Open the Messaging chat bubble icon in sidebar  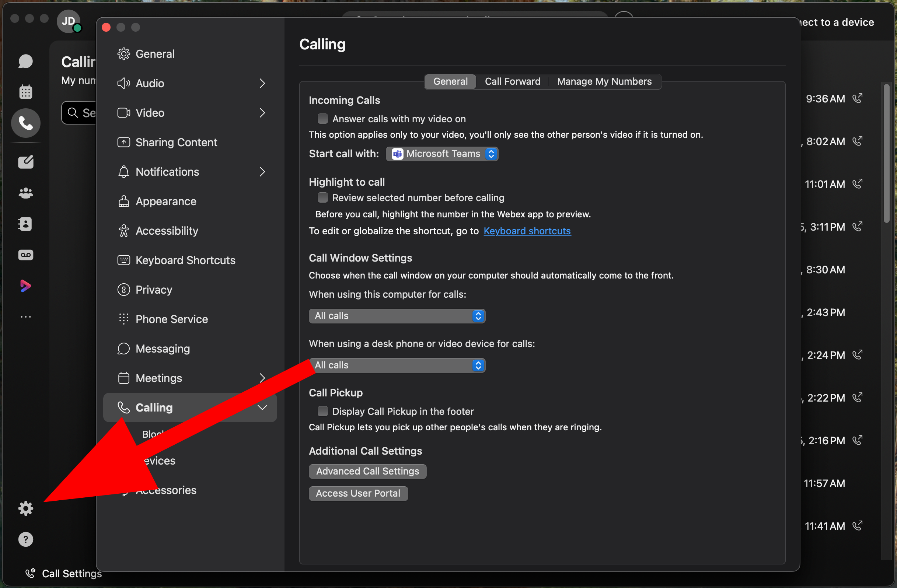(26, 62)
